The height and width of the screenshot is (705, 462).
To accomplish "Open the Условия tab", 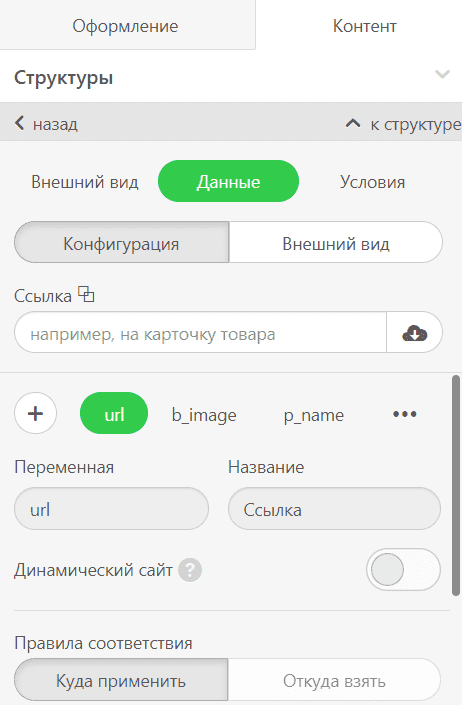I will click(x=372, y=182).
